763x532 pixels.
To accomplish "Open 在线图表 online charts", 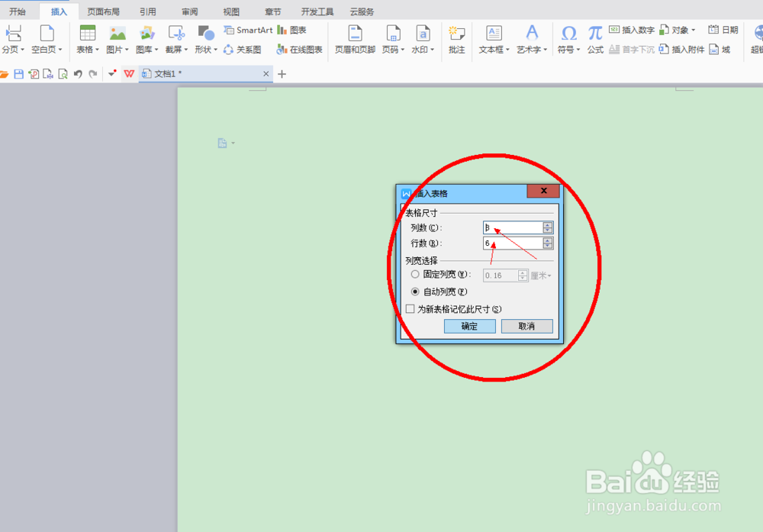I will tap(299, 50).
